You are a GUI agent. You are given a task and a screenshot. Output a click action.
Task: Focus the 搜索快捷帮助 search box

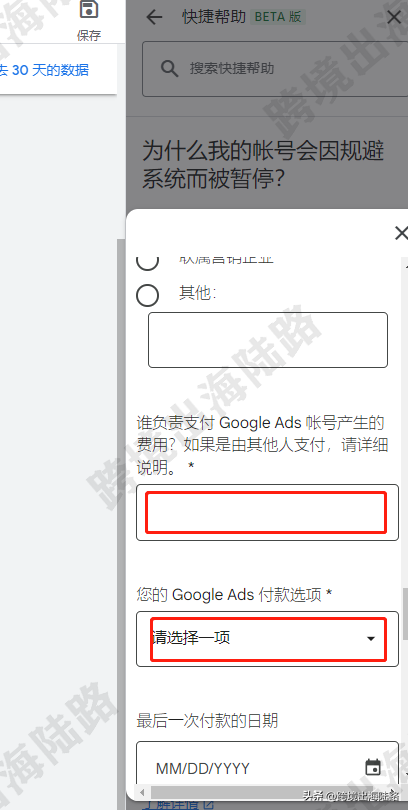coord(275,69)
